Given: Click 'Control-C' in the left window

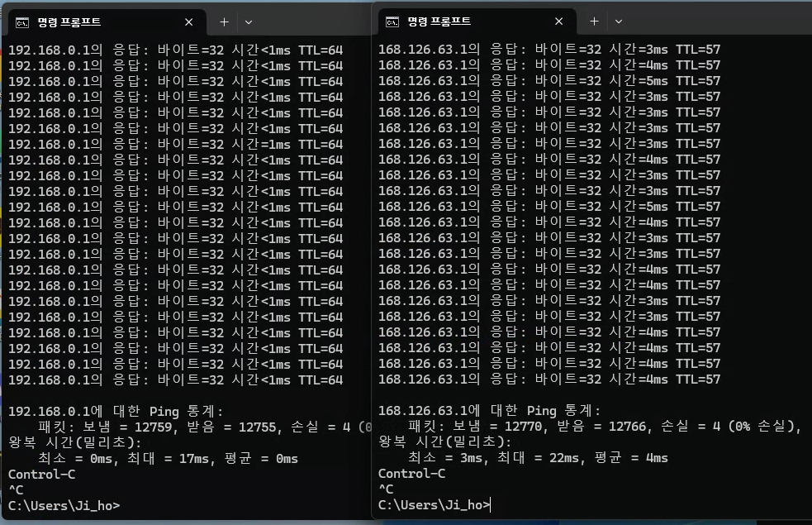Looking at the screenshot, I should (x=42, y=475).
